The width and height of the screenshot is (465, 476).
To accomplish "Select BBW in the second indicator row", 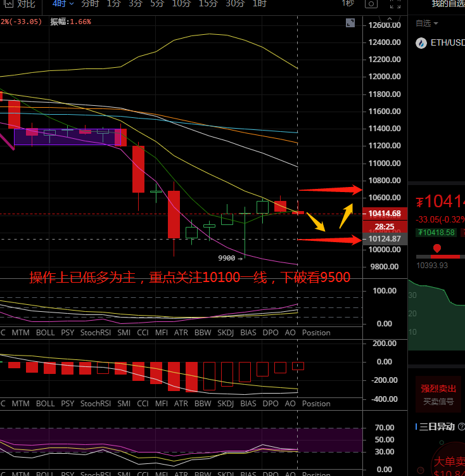I will pyautogui.click(x=203, y=404).
